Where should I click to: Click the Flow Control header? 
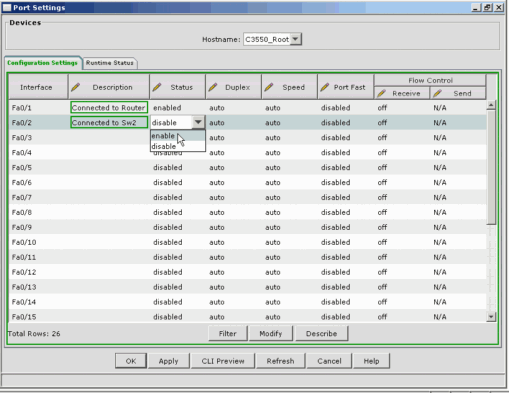(x=430, y=80)
